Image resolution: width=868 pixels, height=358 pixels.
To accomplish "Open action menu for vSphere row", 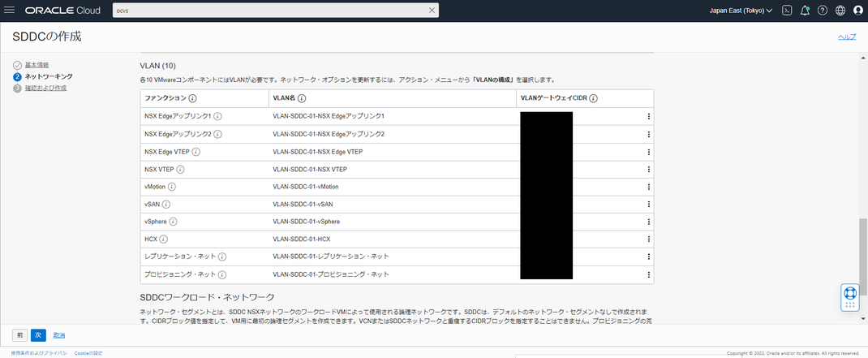I will pyautogui.click(x=648, y=222).
